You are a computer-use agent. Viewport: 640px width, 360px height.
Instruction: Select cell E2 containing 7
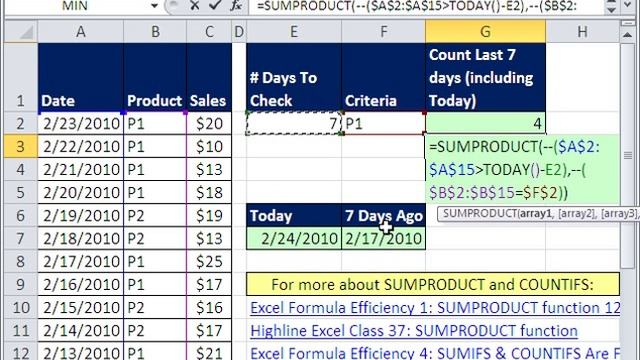294,123
